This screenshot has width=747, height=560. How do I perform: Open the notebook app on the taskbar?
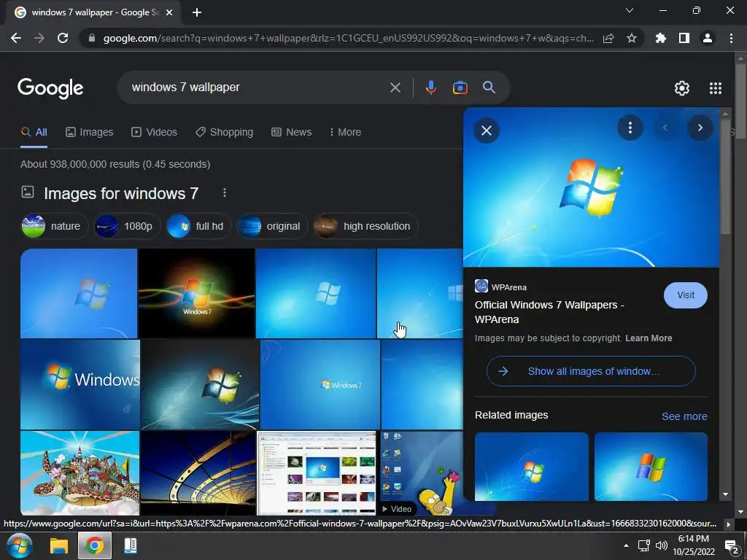click(131, 545)
